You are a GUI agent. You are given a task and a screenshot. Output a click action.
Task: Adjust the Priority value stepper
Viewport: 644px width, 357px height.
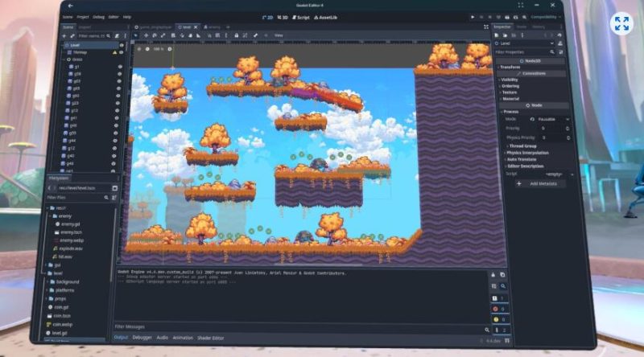[568, 129]
